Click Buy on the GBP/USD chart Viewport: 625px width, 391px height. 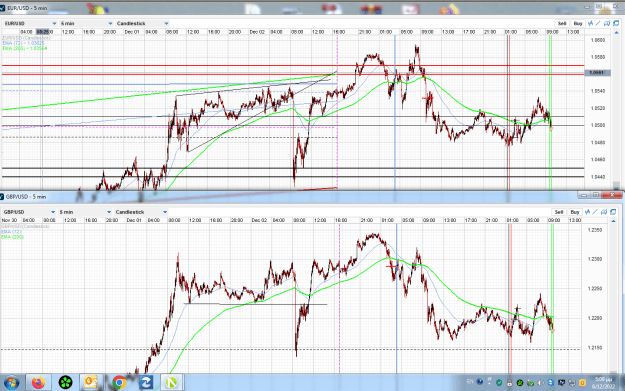pos(575,212)
